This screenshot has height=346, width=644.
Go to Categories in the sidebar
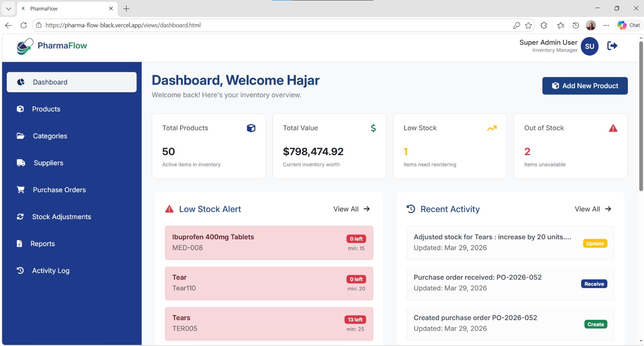click(72, 136)
